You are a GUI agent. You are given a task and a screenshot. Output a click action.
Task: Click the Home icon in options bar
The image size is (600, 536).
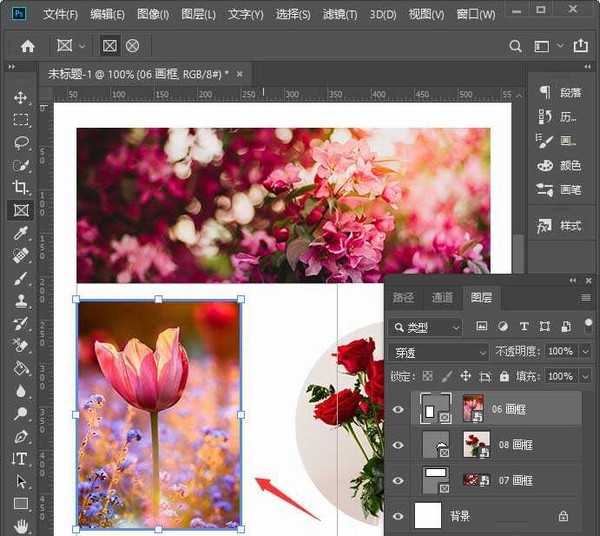28,46
